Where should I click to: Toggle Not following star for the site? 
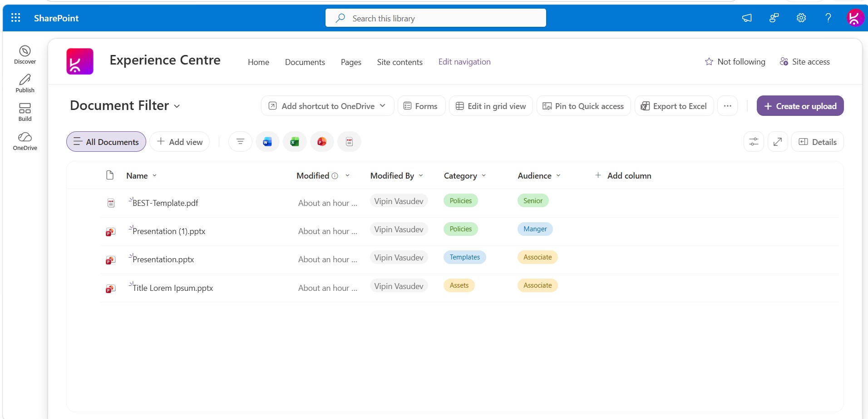tap(709, 62)
